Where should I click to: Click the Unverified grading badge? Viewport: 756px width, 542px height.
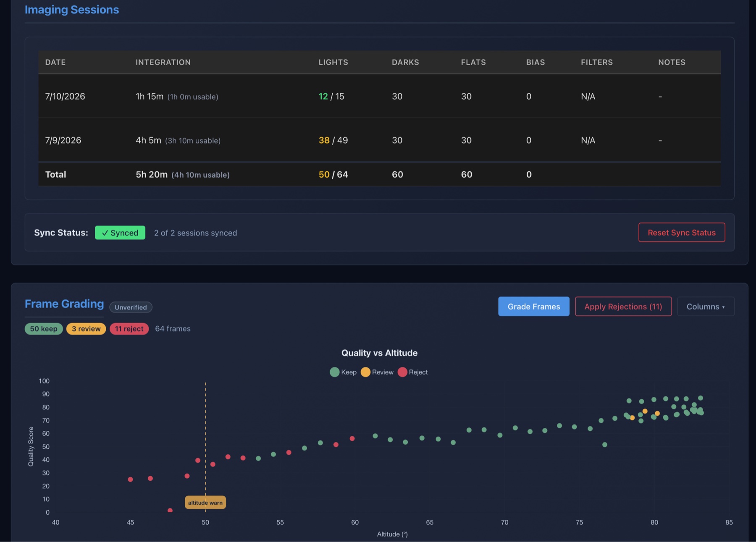coord(131,307)
